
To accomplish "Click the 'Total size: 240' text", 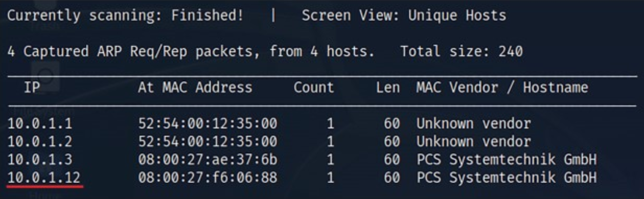I will (x=461, y=52).
